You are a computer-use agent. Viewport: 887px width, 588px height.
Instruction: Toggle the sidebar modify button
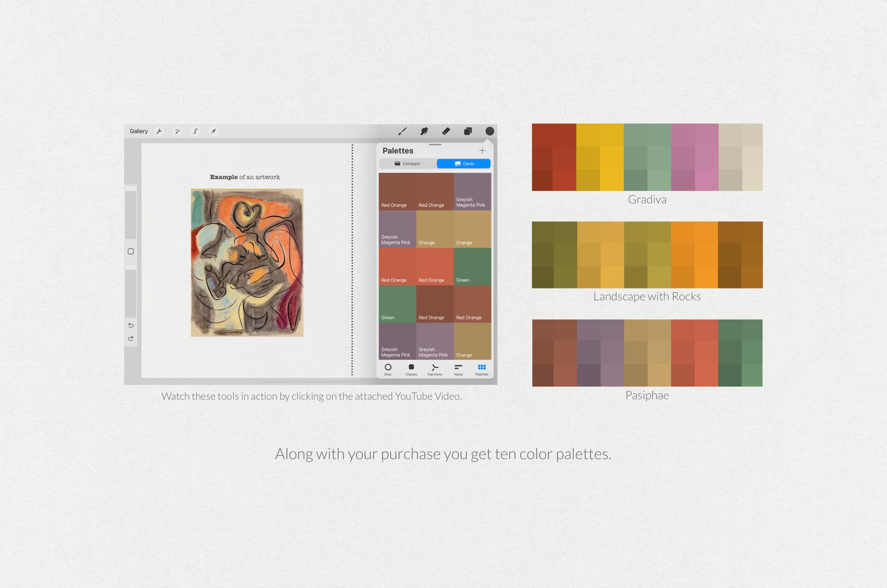[131, 251]
